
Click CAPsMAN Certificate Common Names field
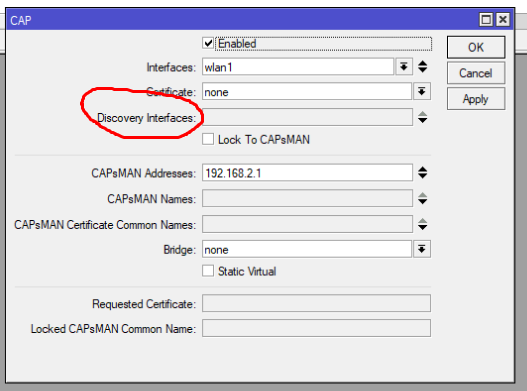[x=307, y=224]
